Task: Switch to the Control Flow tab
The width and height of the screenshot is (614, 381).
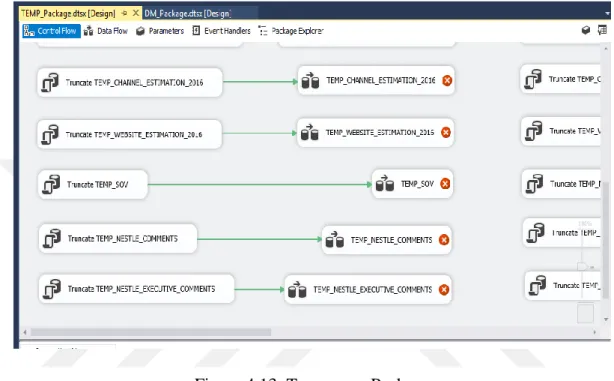Action: pos(51,31)
